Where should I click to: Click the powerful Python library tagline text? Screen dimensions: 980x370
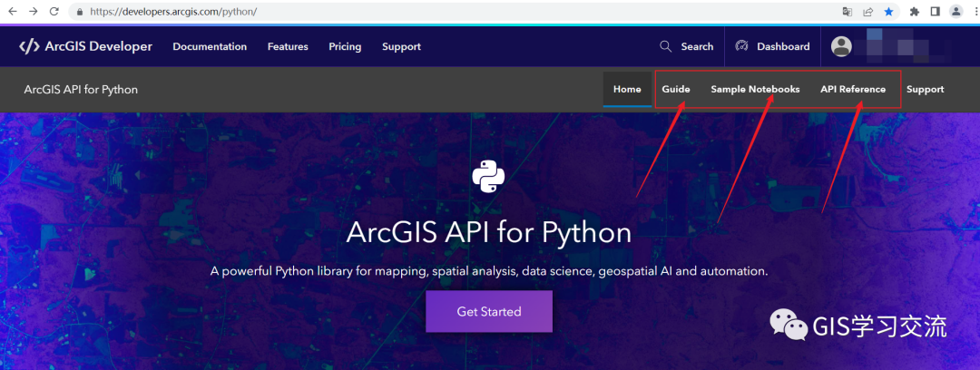click(x=489, y=271)
